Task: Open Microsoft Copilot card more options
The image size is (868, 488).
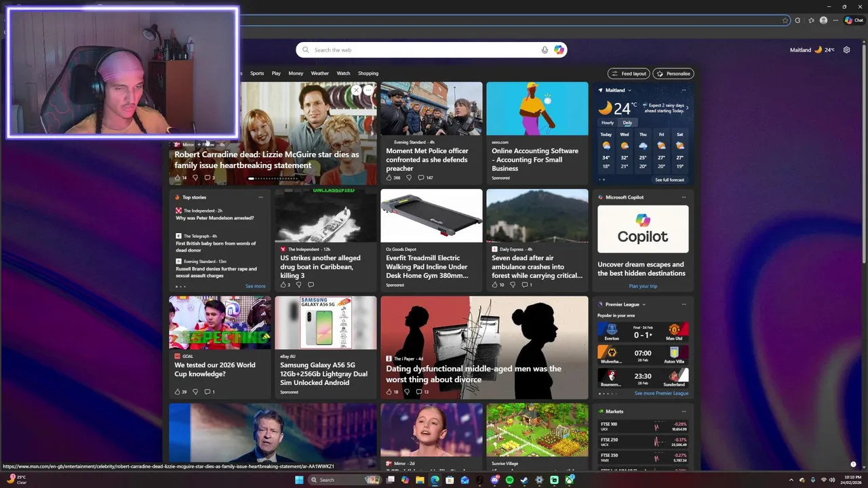Action: (684, 197)
